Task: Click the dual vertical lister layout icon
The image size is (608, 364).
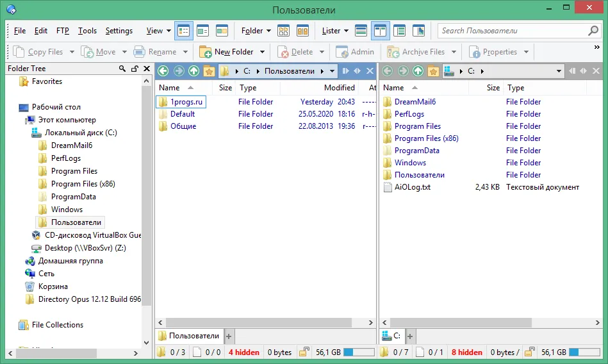Action: click(x=380, y=31)
